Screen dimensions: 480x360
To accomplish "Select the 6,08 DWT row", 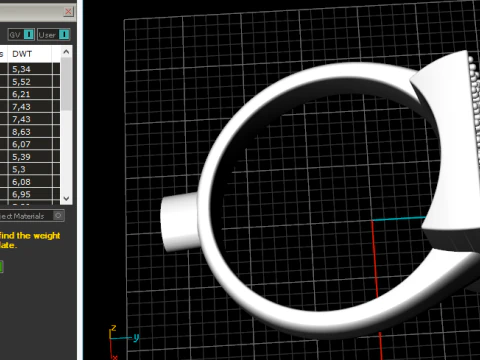I will 30,182.
